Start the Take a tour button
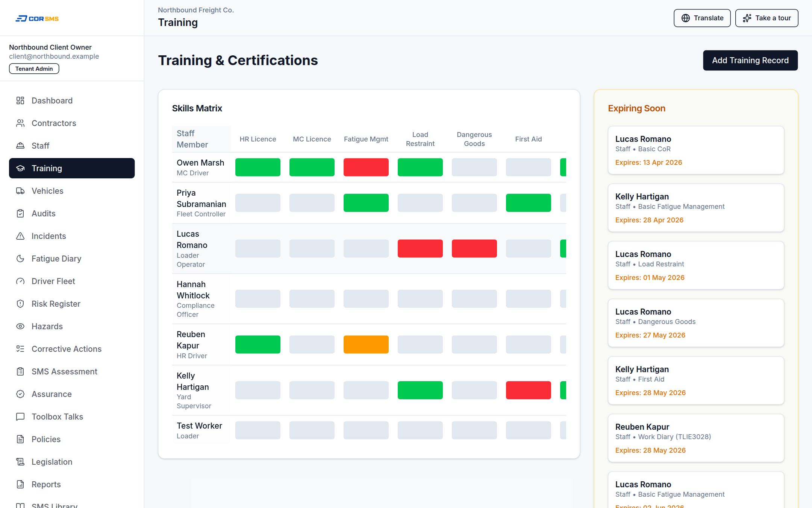 coord(767,18)
